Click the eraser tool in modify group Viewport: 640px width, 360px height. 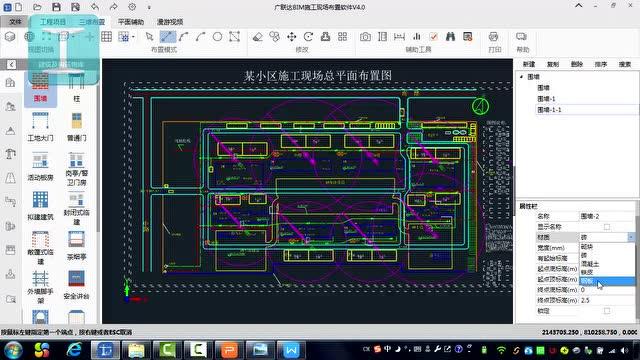[258, 37]
